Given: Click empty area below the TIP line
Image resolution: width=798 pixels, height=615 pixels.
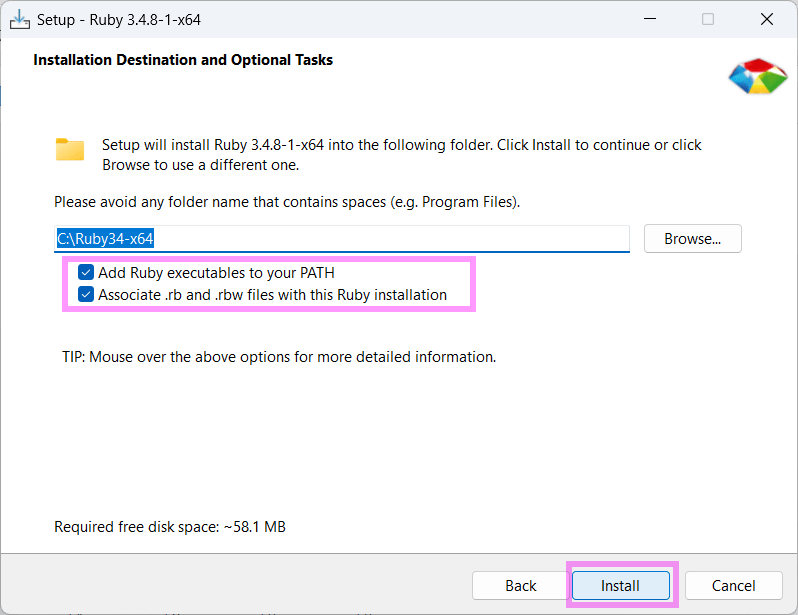Looking at the screenshot, I should tap(400, 440).
